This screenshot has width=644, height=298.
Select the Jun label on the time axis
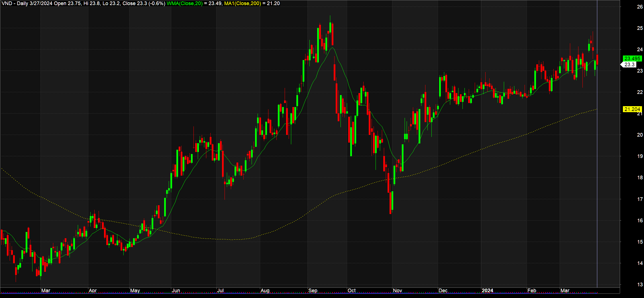coord(176,291)
